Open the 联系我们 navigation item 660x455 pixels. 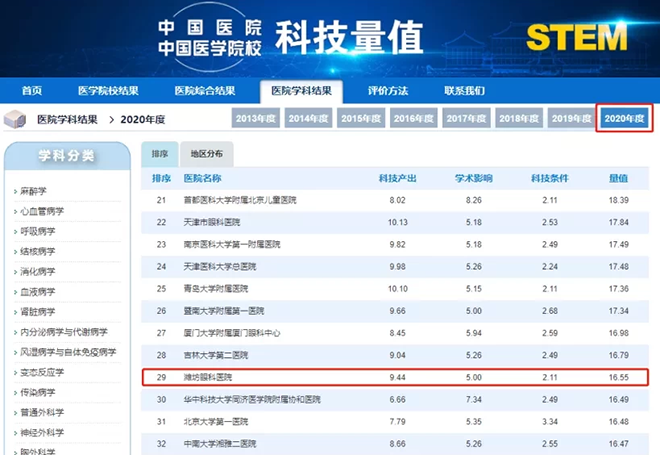[464, 91]
